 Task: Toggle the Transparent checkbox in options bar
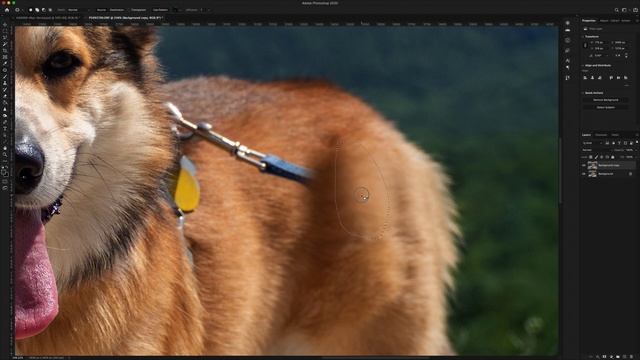pyautogui.click(x=138, y=10)
